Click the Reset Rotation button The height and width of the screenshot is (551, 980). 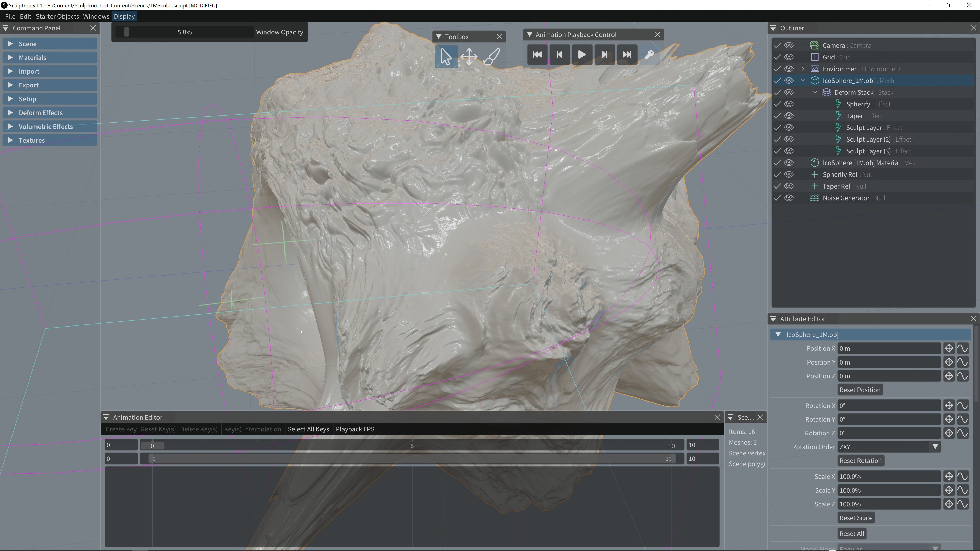[860, 460]
